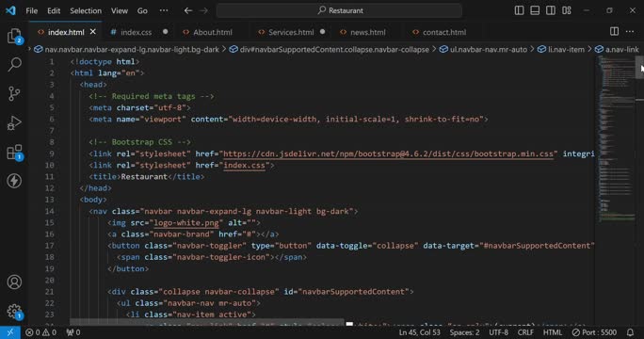Open the File menu

point(32,10)
